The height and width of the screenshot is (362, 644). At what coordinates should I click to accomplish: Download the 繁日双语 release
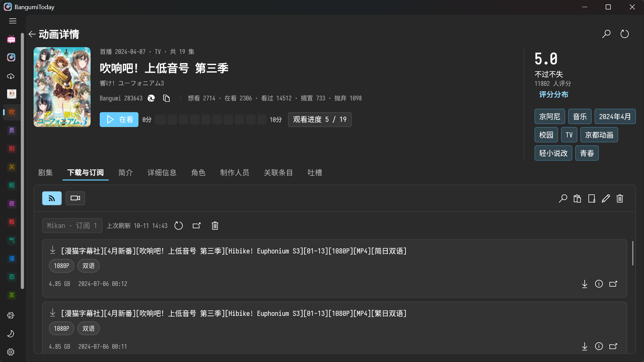pos(585,346)
